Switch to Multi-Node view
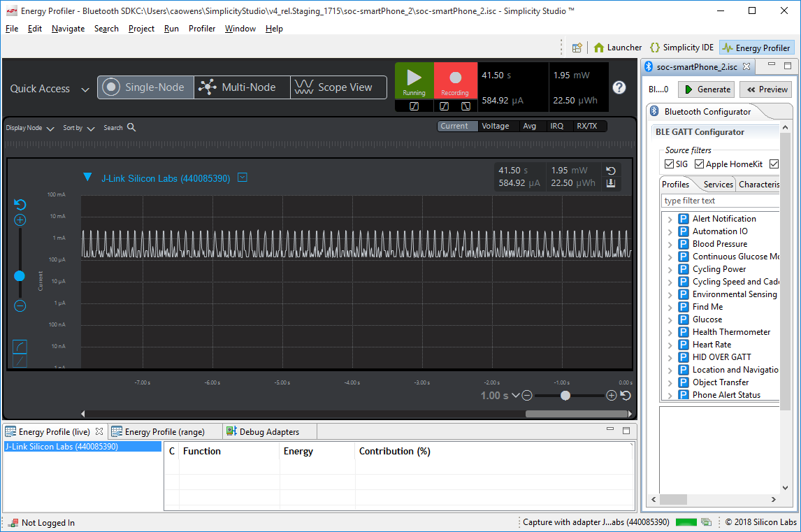This screenshot has width=801, height=532. (x=242, y=87)
